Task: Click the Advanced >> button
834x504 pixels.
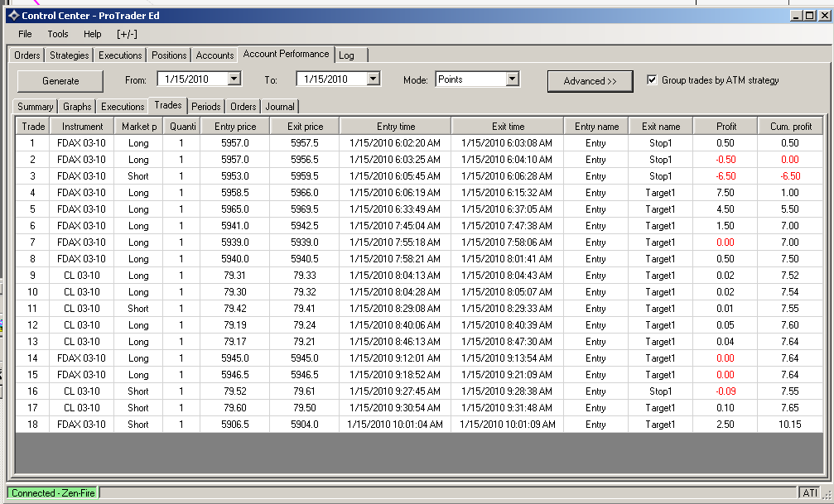Action: point(591,81)
